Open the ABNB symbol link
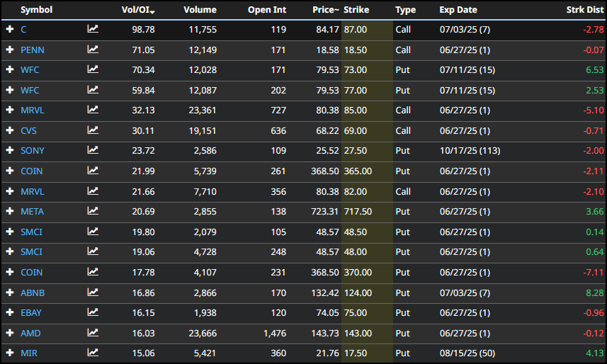 click(x=33, y=293)
